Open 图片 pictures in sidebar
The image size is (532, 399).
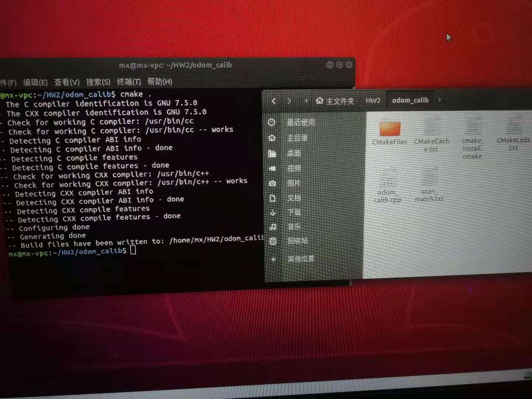click(x=294, y=183)
